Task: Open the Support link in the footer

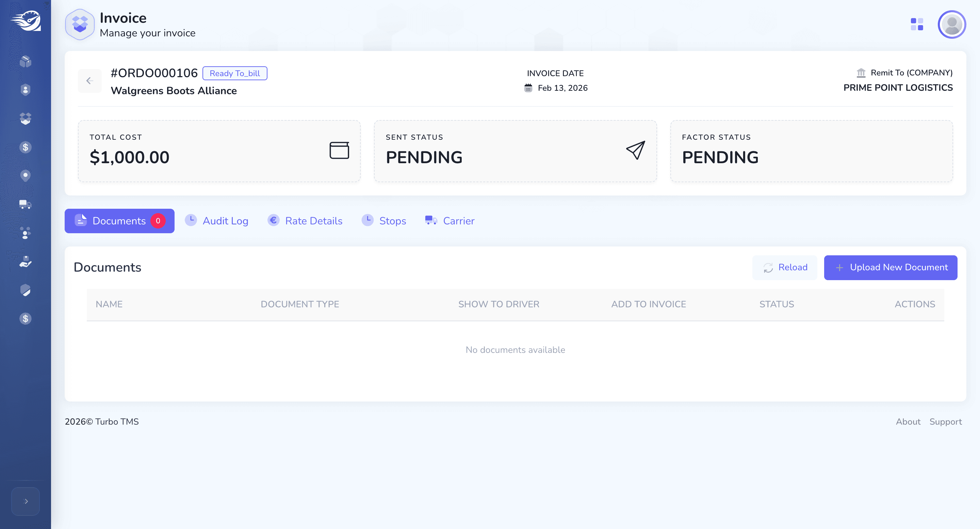Action: [x=945, y=422]
